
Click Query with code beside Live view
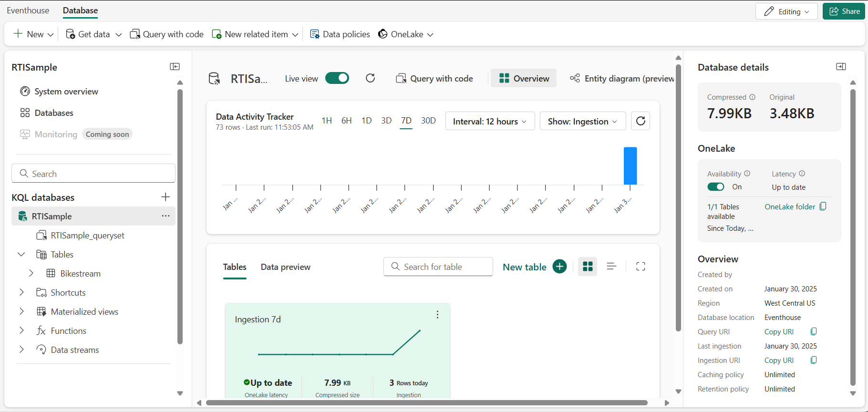[x=434, y=79]
